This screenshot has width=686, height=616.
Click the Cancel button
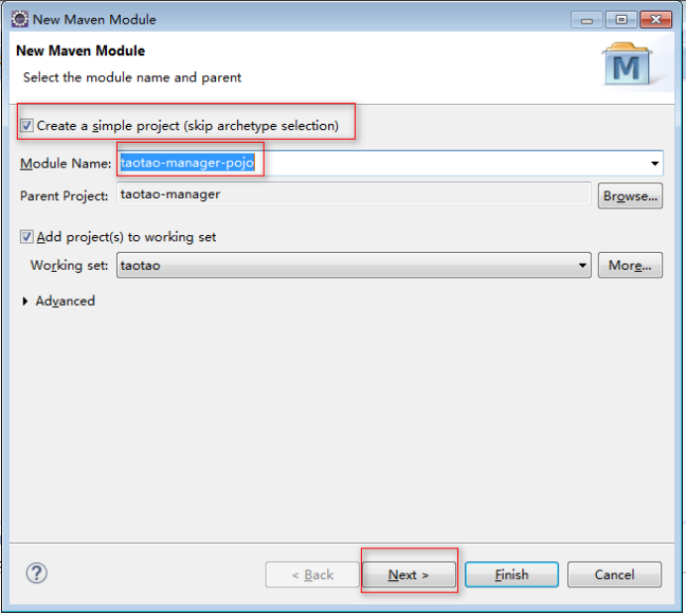[615, 574]
